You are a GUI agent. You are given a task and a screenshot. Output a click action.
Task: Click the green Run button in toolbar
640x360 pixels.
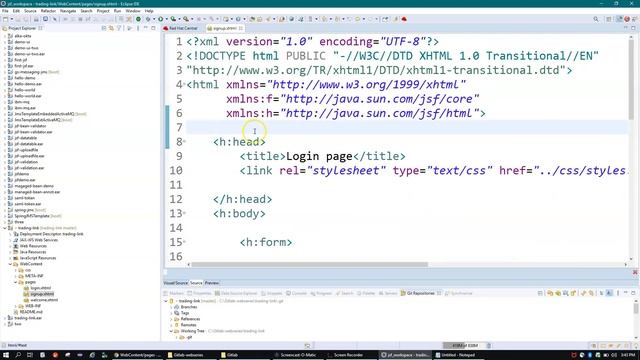(161, 19)
